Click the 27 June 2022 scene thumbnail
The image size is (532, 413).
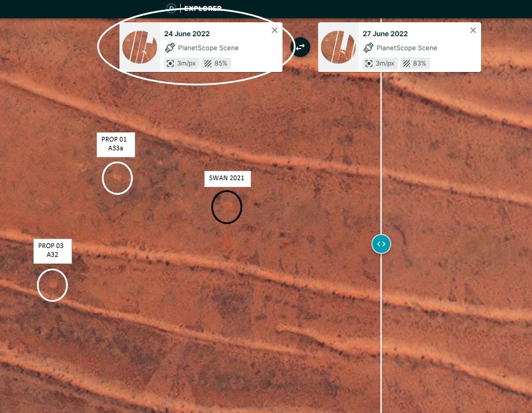(x=338, y=47)
